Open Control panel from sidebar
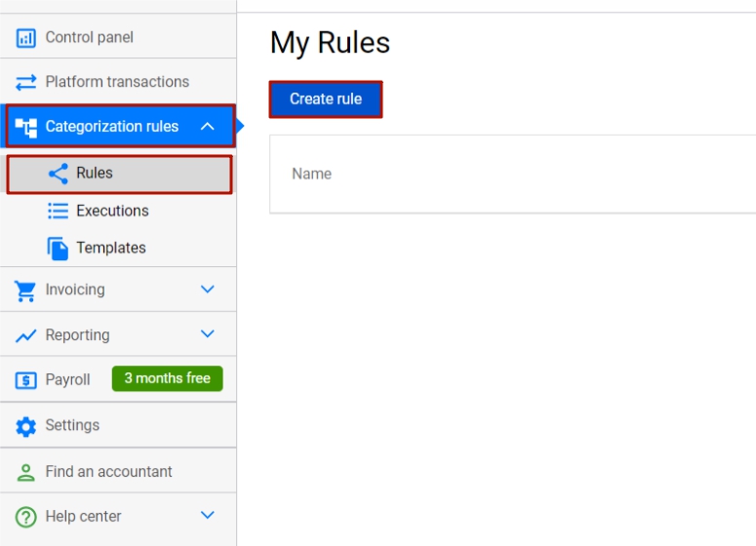Image resolution: width=756 pixels, height=546 pixels. pos(90,37)
